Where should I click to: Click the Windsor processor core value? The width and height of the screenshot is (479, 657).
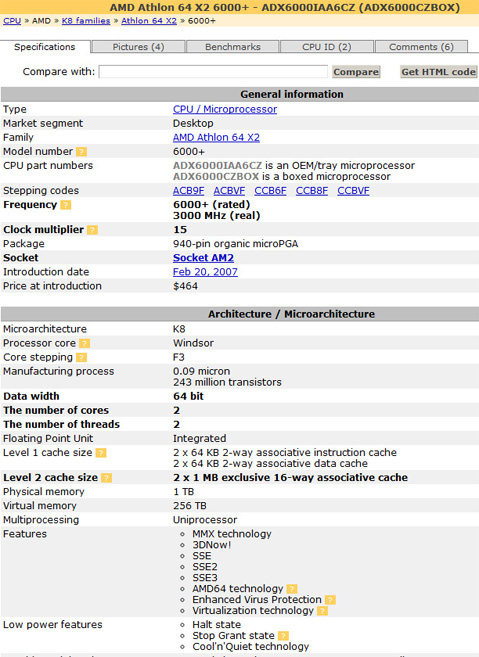pos(193,343)
